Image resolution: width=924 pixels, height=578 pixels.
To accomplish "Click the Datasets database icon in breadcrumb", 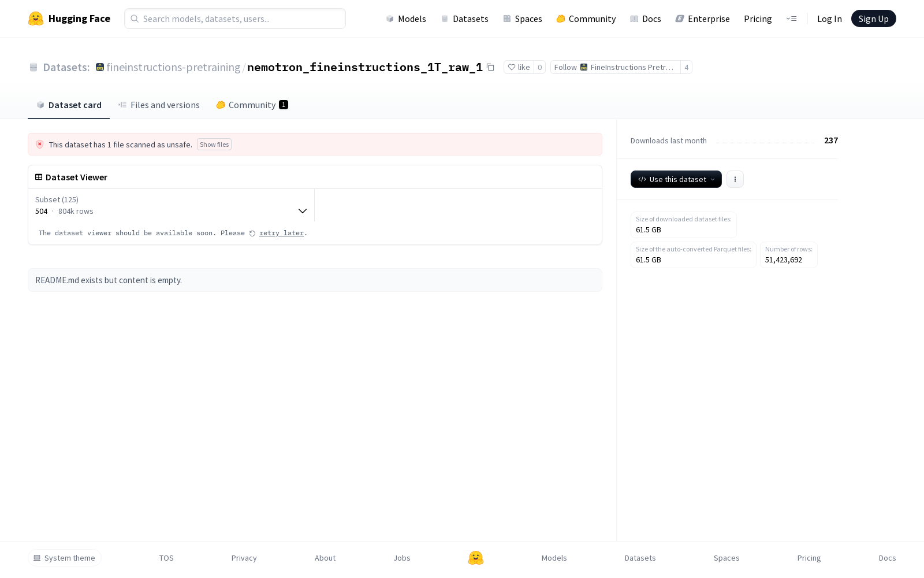I will pos(33,67).
